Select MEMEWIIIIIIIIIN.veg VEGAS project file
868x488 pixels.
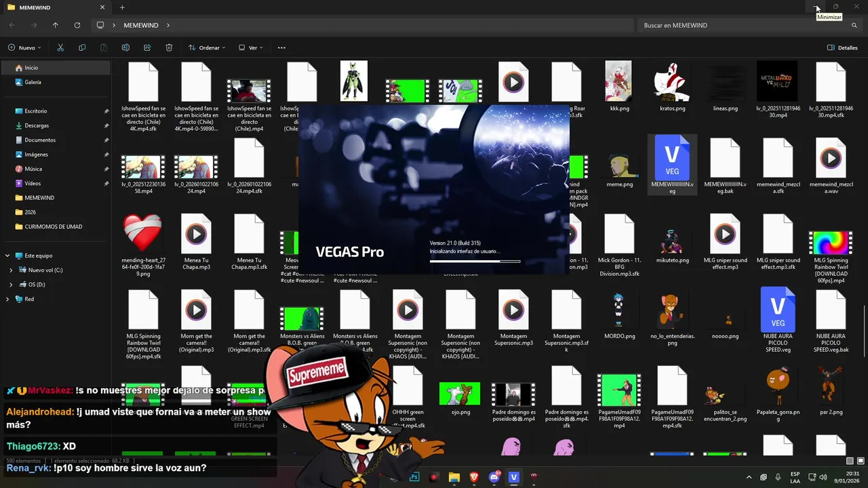point(672,165)
